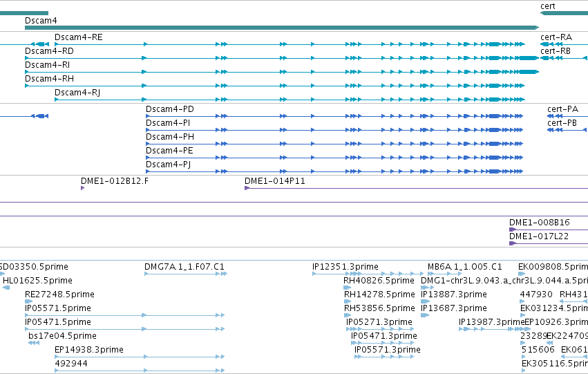Click the RH40826.5prime arrow glyph
The width and height of the screenshot is (588, 374).
348,288
